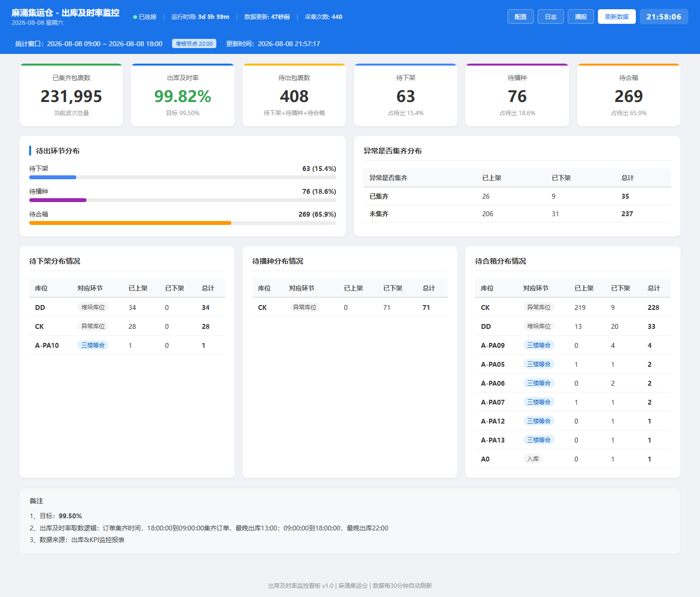Select the 未集齐 row in exception table
The height and width of the screenshot is (597, 700).
tap(517, 214)
